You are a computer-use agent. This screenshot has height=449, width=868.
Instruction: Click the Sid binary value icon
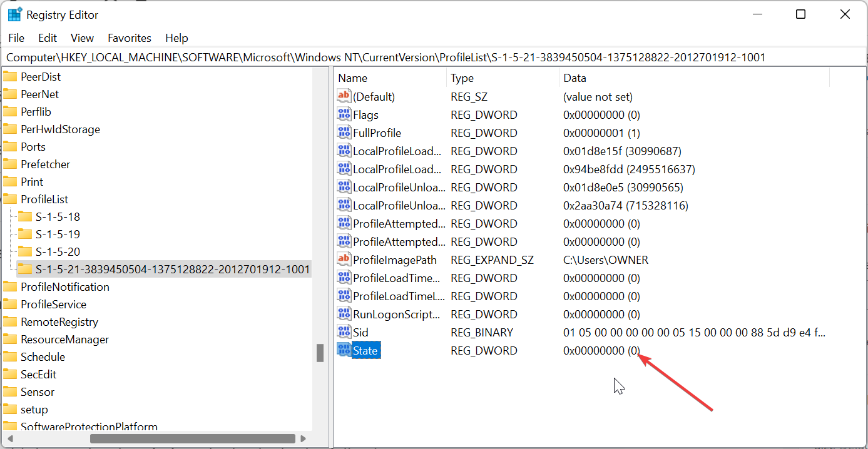[344, 332]
